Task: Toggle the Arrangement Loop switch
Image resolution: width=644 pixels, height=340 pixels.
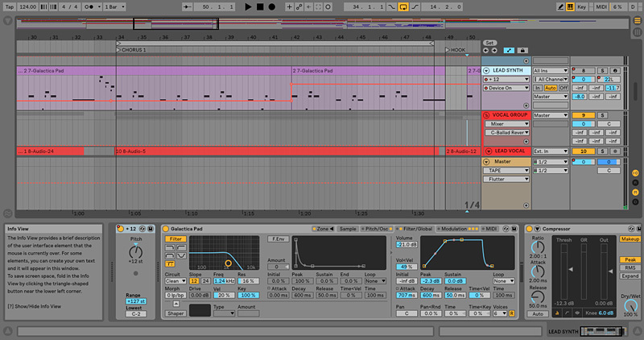Action: (x=405, y=6)
